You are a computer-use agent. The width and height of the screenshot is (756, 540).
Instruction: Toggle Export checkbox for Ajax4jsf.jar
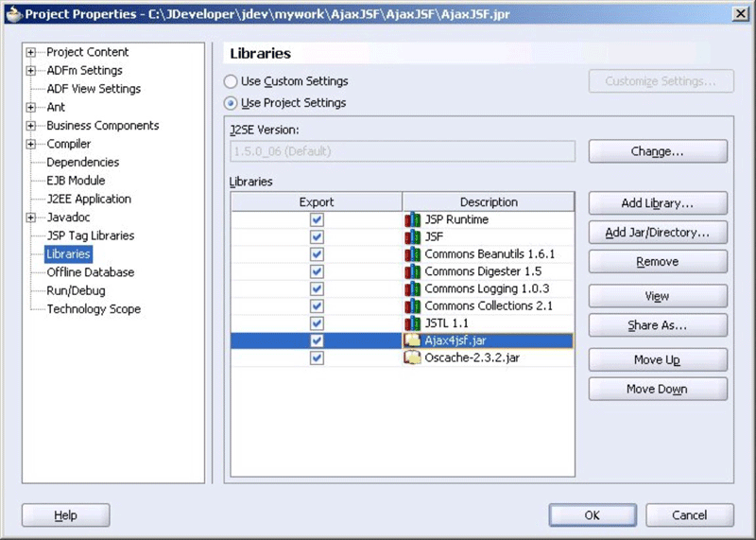(x=317, y=340)
